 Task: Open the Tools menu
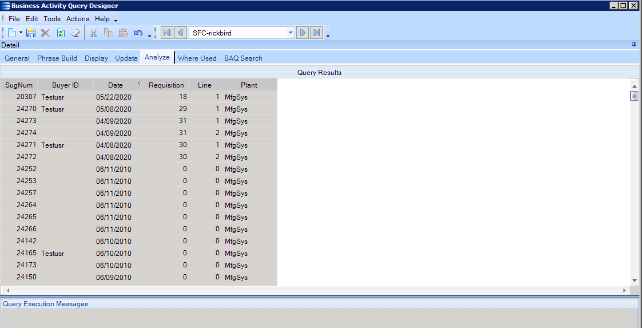point(51,19)
